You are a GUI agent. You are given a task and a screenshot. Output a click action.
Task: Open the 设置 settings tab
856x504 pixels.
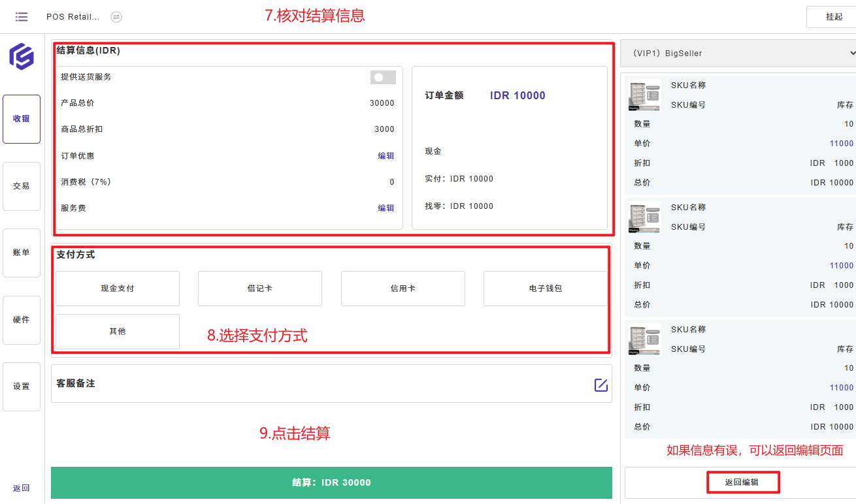(x=22, y=386)
